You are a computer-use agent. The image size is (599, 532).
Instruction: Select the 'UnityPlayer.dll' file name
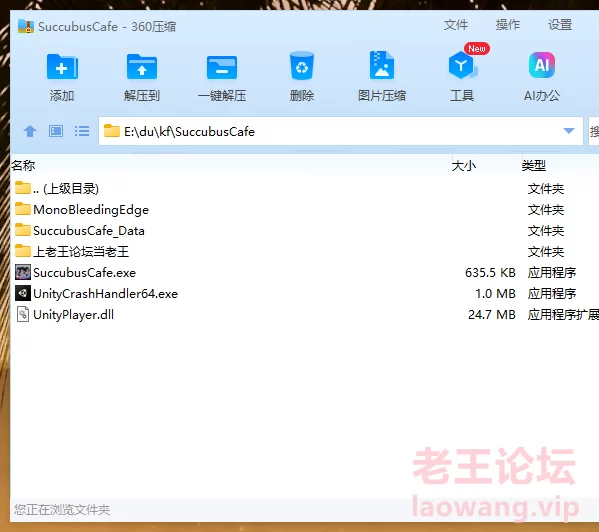(73, 315)
